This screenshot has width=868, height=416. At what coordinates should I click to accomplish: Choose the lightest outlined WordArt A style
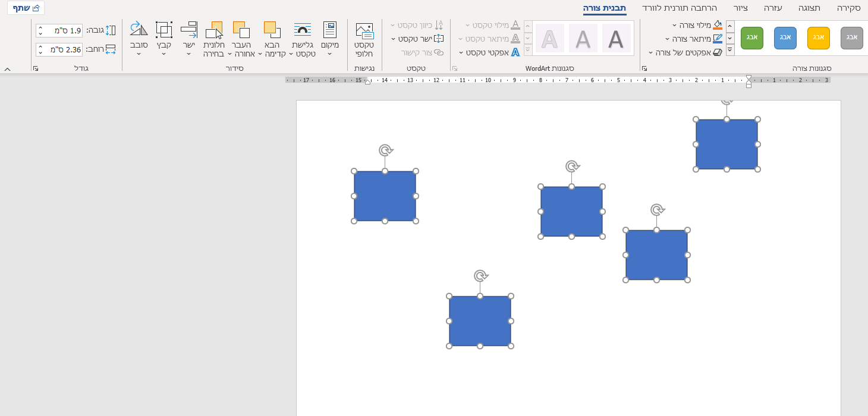[550, 39]
